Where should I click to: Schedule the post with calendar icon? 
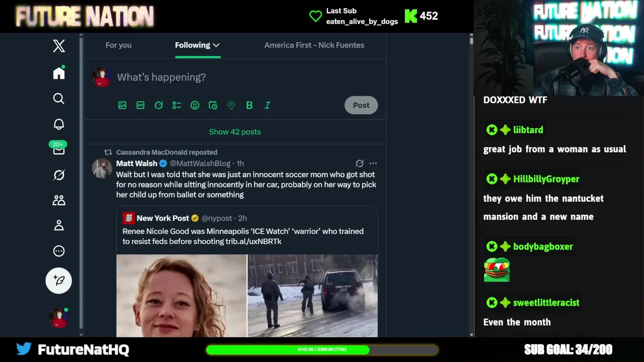point(213,105)
